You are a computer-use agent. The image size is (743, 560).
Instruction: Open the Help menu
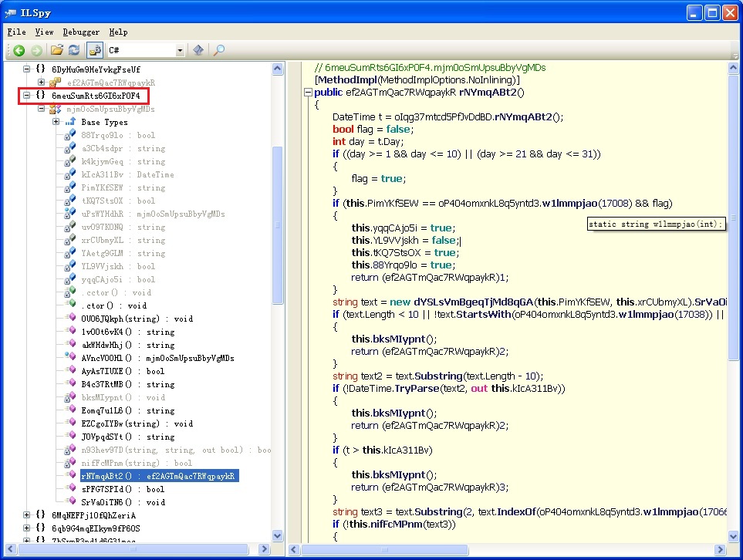tap(118, 32)
